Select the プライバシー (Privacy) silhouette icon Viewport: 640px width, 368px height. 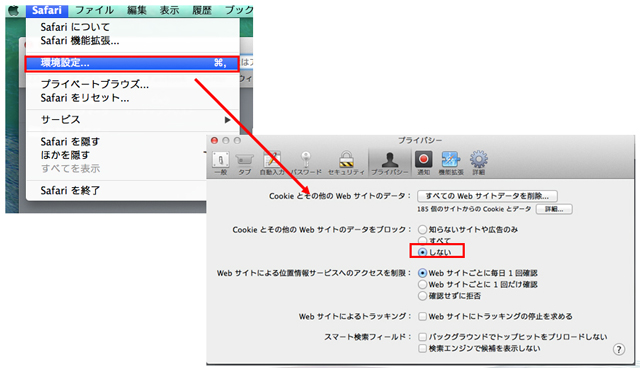[x=389, y=163]
